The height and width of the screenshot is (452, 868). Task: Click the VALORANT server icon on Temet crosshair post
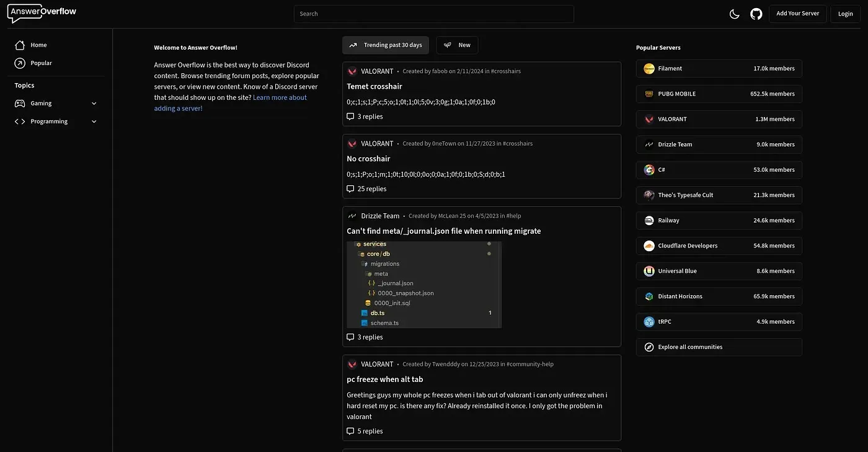coord(352,71)
